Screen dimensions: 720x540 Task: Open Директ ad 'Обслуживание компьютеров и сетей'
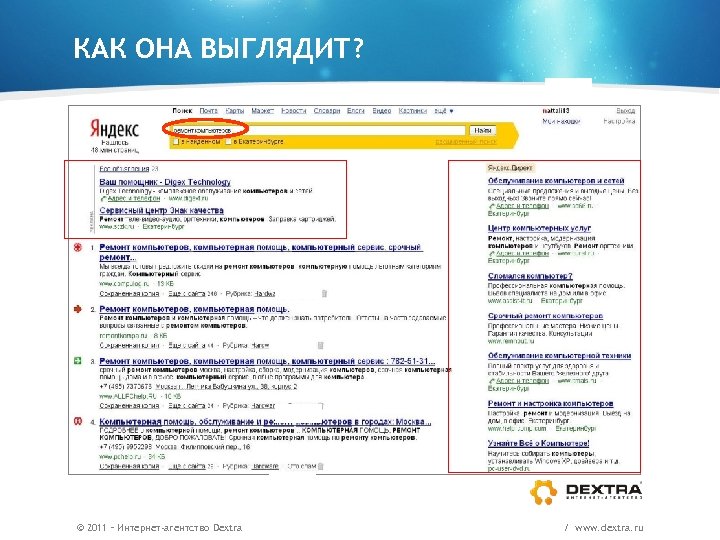click(556, 181)
